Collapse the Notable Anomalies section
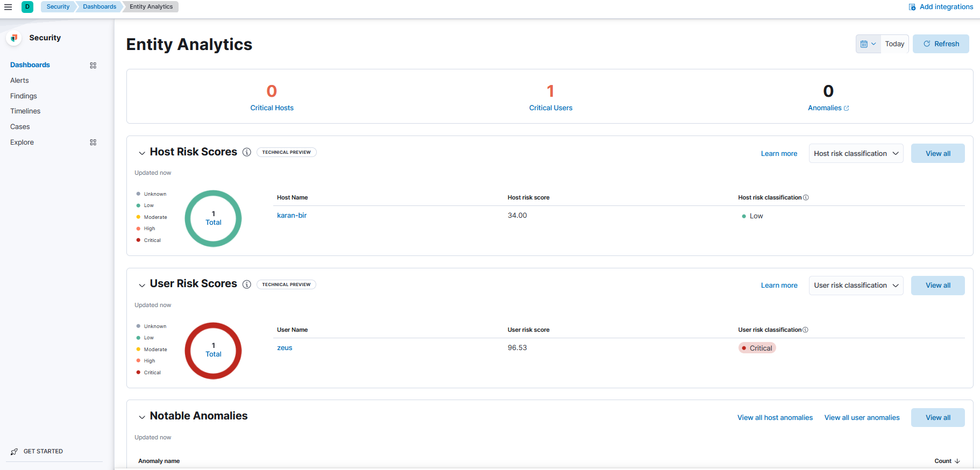The image size is (980, 470). 142,417
